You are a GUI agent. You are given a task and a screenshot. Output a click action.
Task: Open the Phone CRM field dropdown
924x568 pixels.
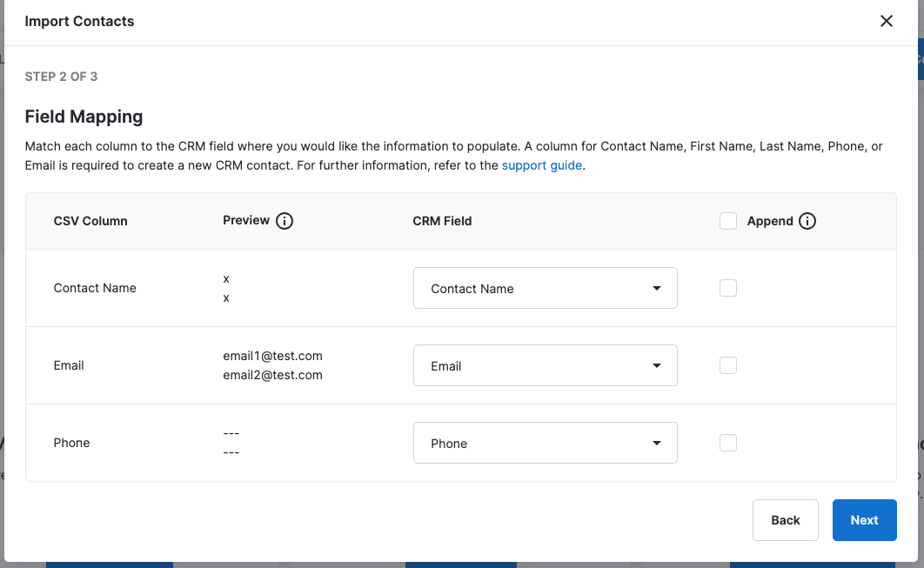click(545, 443)
